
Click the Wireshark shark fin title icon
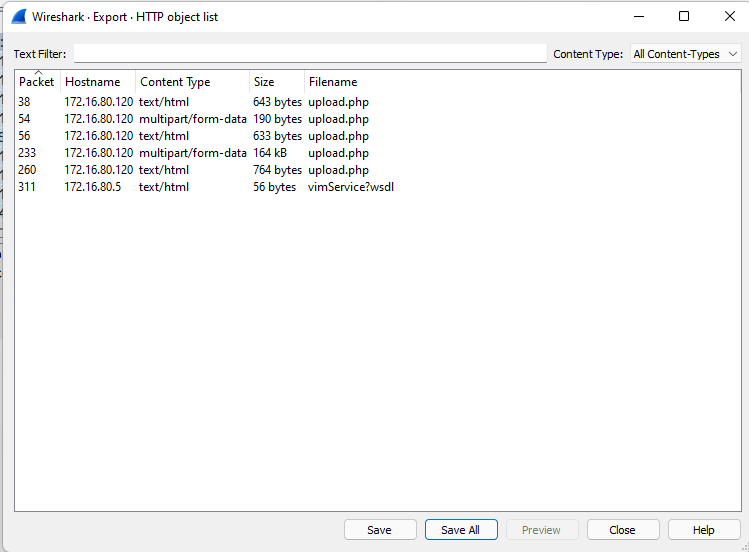(19, 17)
